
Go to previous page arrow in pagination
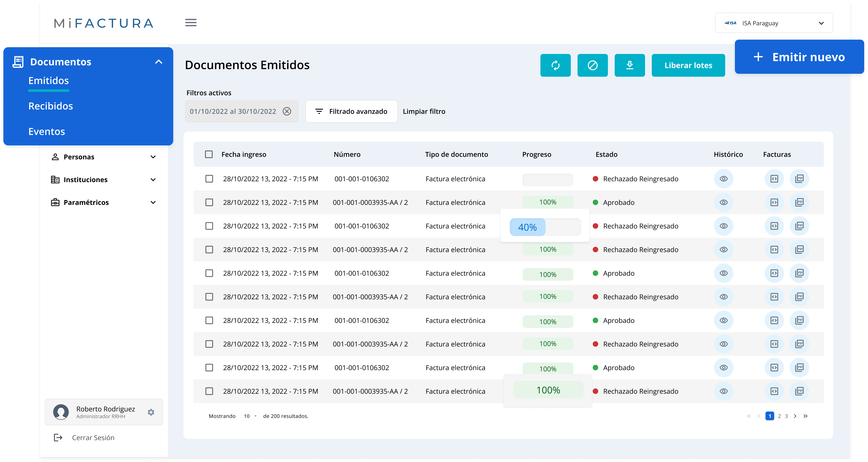coord(759,416)
